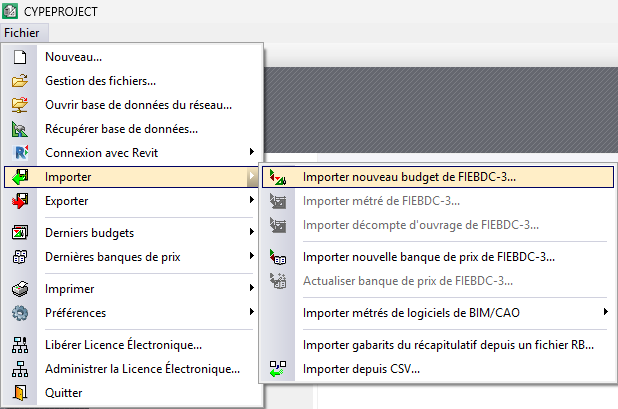Choose Importer nouvelle banque de prix de FIEBDC-3...
The image size is (618, 409).
coord(438,257)
